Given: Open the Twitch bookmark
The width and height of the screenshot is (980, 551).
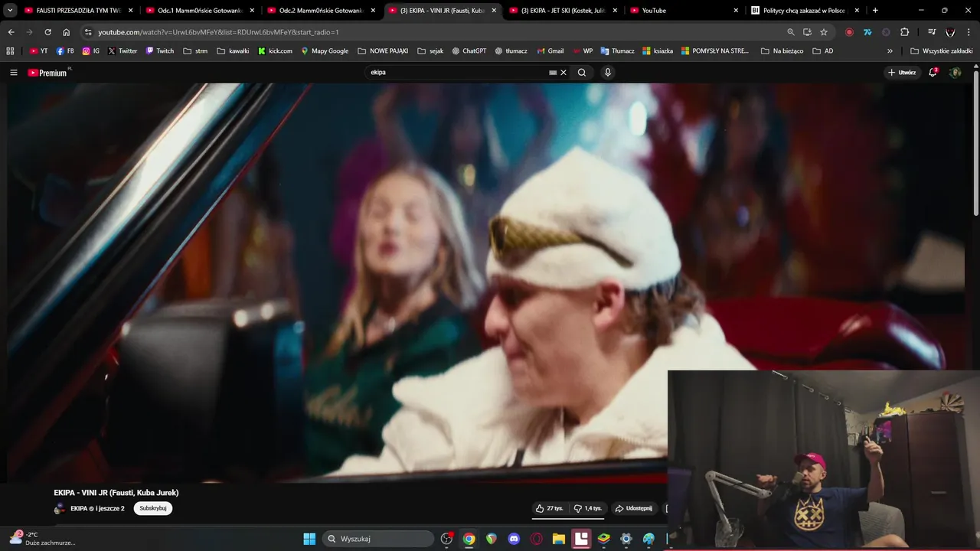Looking at the screenshot, I should tap(159, 51).
